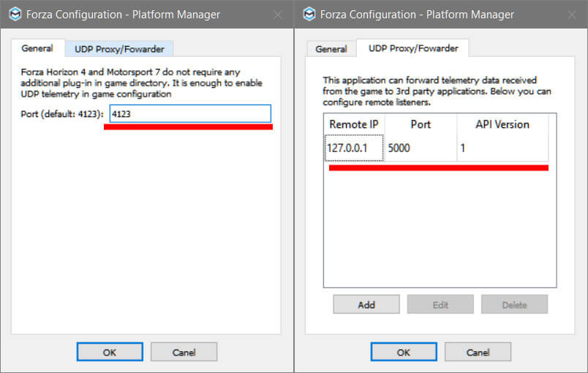Select the 127.0.0.1 remote IP cell

tap(354, 148)
